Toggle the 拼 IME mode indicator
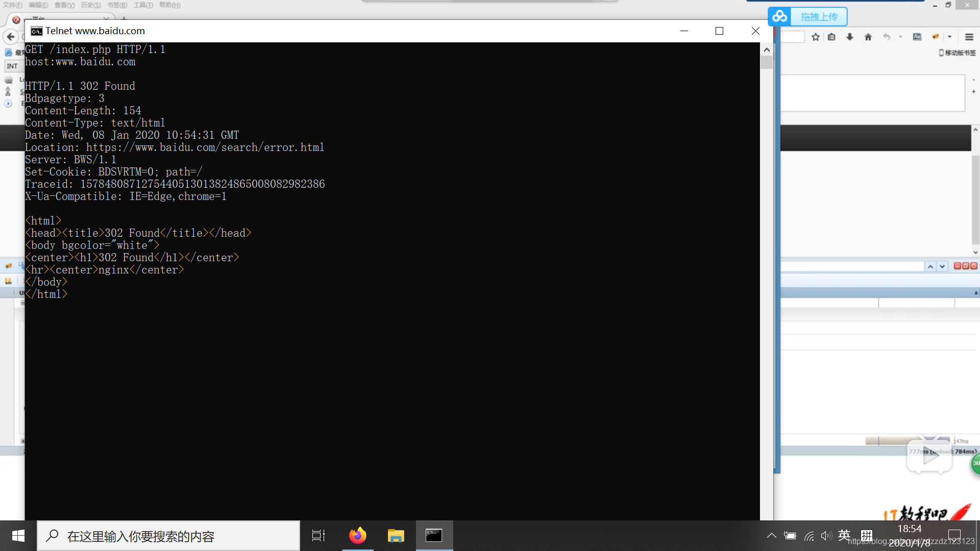 point(867,535)
